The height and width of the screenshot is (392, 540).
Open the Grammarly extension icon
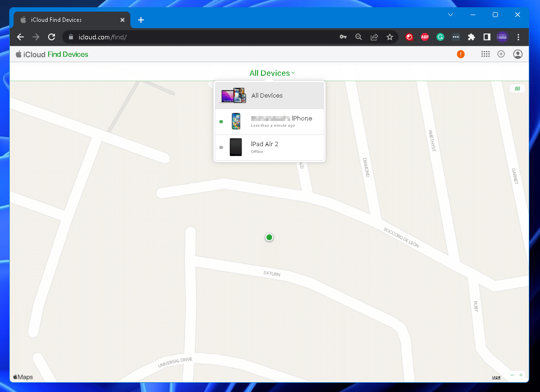(x=440, y=37)
